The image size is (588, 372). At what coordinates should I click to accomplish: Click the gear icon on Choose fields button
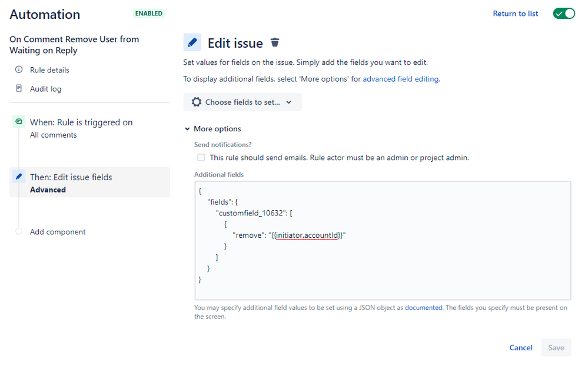[x=197, y=102]
